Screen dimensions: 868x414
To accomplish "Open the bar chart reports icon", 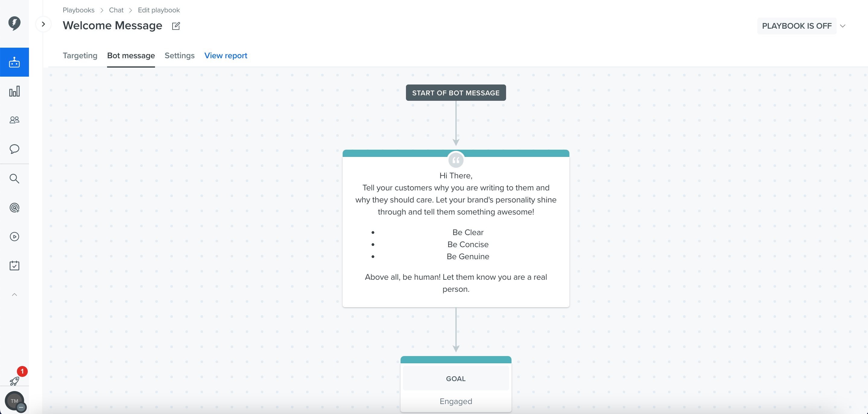I will click(14, 91).
